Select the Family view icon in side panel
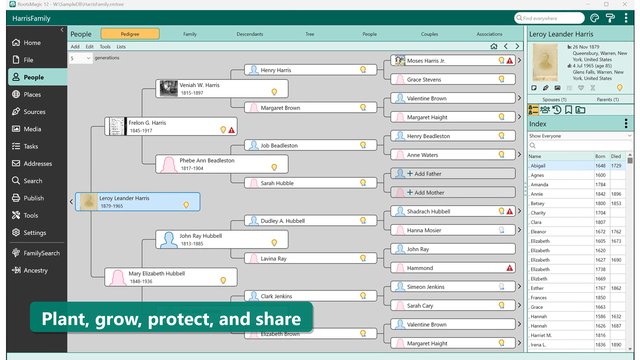640x360 pixels. tap(545, 109)
